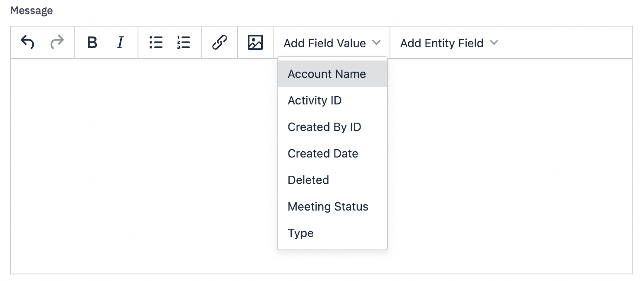Click the insert image icon

pos(255,42)
